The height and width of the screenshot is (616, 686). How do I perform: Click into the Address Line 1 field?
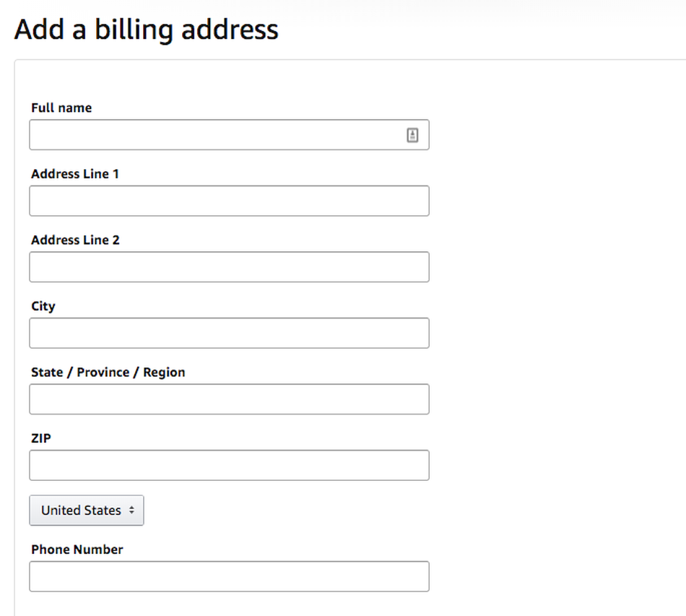(229, 201)
